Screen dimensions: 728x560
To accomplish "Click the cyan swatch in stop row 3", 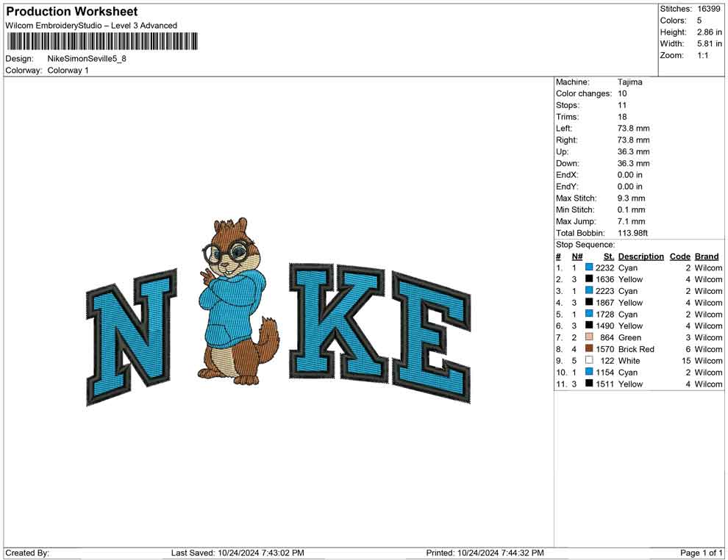I will tap(589, 290).
